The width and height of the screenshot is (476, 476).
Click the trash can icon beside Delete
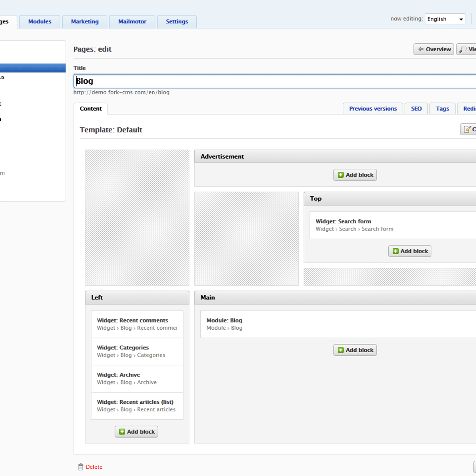click(x=81, y=467)
